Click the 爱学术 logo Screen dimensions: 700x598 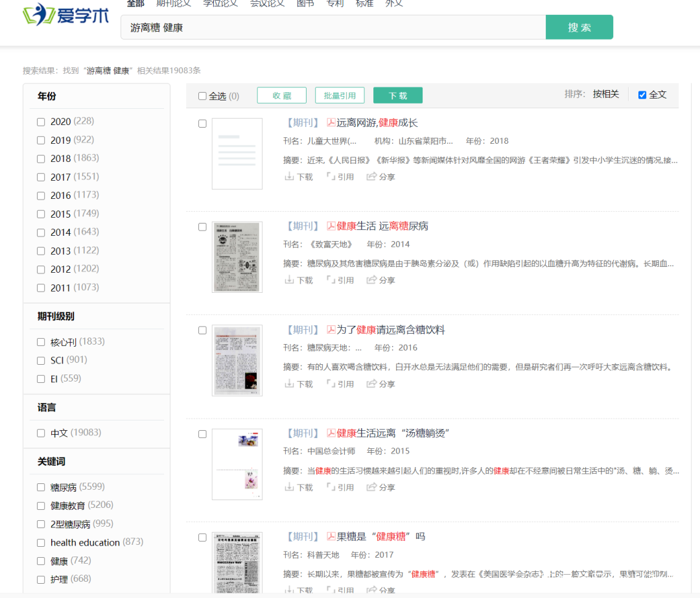pos(66,15)
